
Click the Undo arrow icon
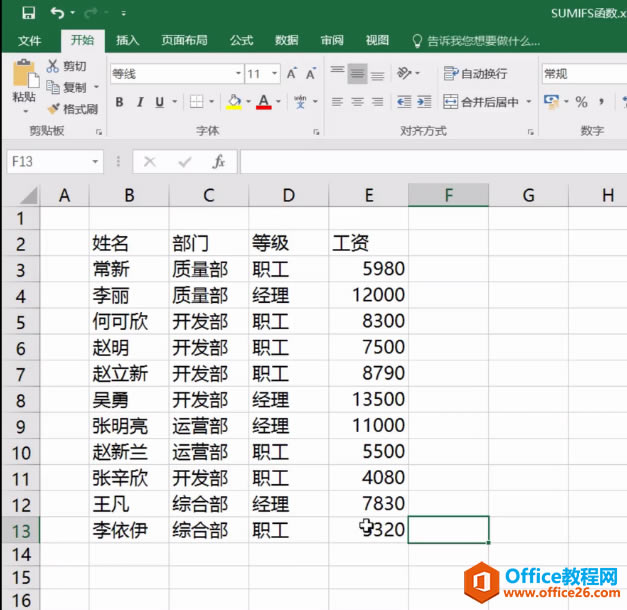[57, 13]
